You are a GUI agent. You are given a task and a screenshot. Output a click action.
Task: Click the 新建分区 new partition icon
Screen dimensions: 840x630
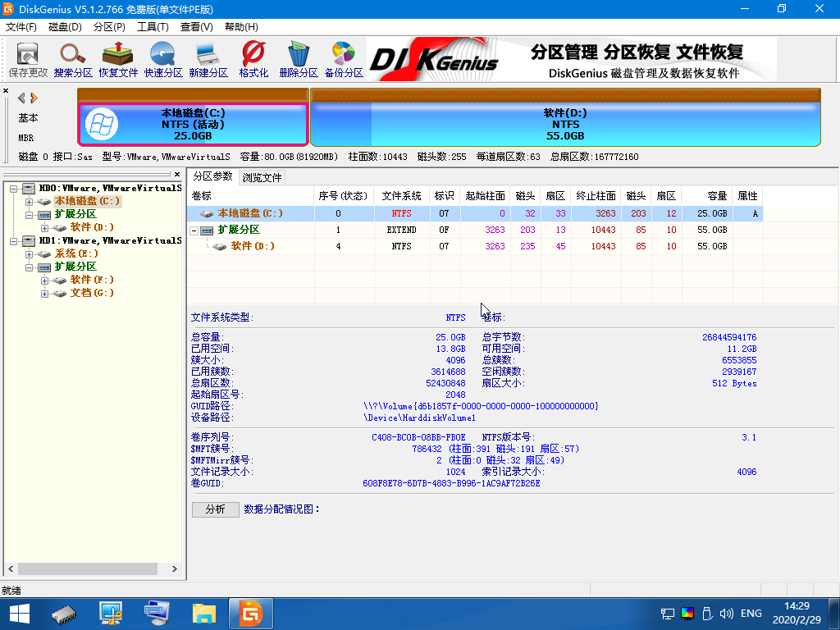pos(208,60)
